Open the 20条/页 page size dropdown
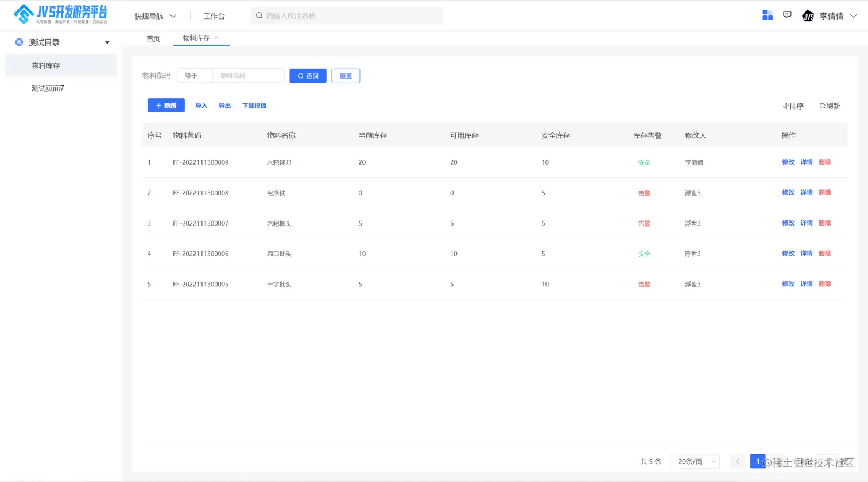 coord(695,461)
